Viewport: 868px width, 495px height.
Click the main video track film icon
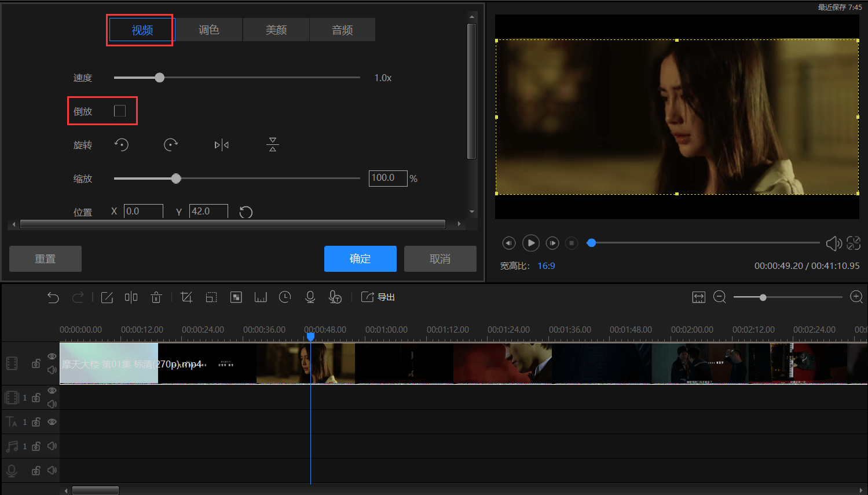pyautogui.click(x=12, y=363)
